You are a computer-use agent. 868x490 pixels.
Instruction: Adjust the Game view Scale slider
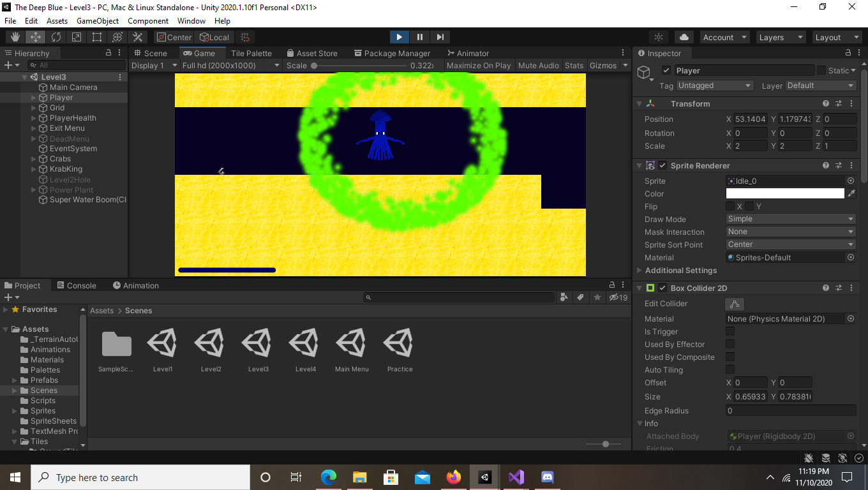coord(359,65)
